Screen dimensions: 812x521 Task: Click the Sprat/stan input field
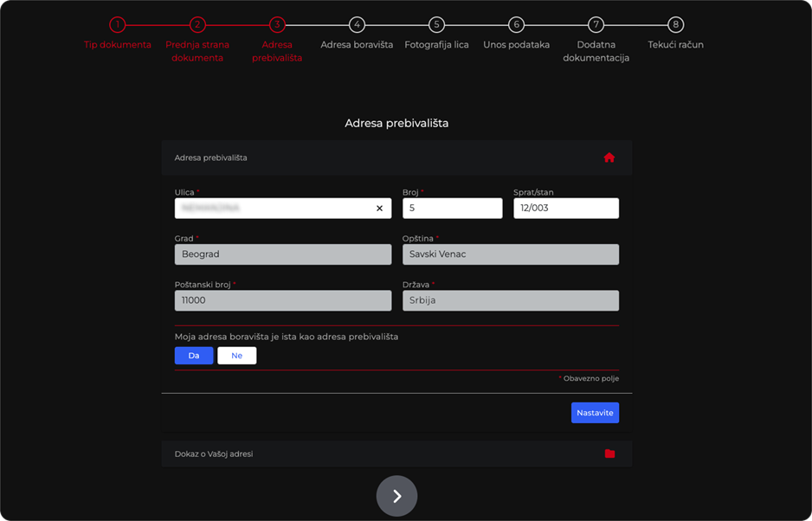[566, 209]
